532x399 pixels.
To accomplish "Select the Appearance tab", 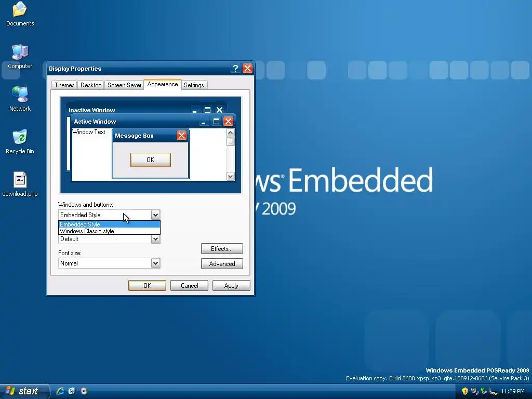I will [163, 85].
